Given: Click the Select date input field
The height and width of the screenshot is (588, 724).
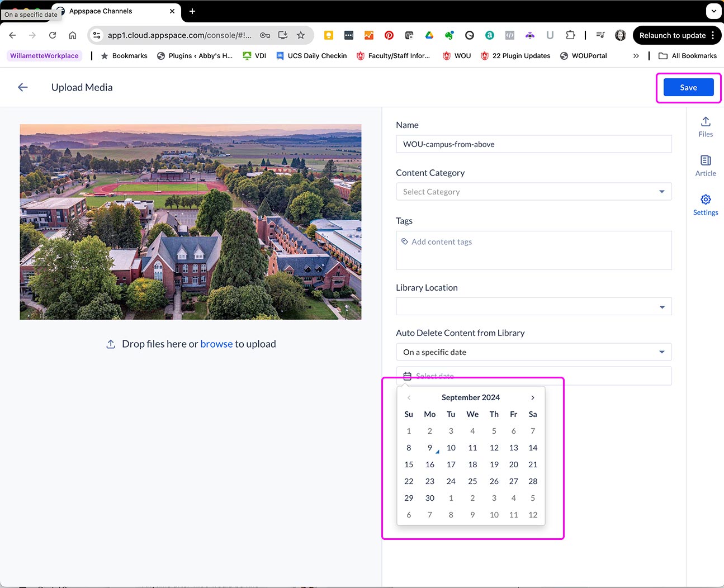Looking at the screenshot, I should pos(533,376).
